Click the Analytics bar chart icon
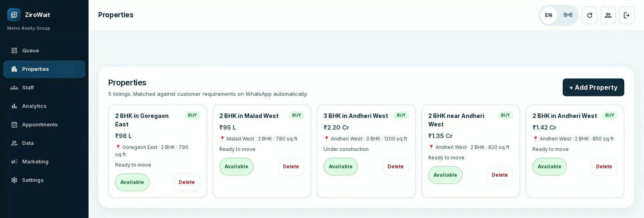The width and height of the screenshot is (644, 218). click(x=14, y=106)
